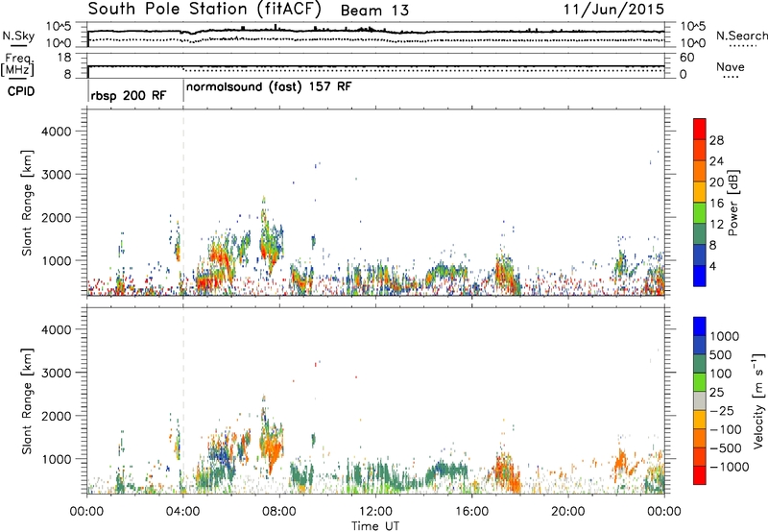Click the orange velocity patch near 17:30

point(507,472)
